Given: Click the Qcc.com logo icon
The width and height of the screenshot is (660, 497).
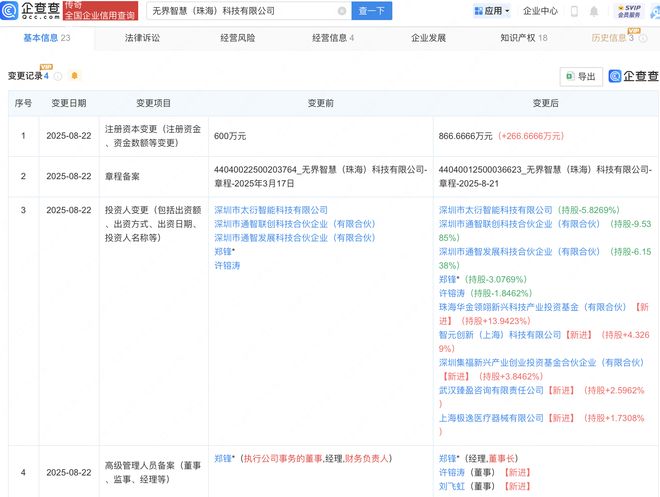Looking at the screenshot, I should (x=9, y=11).
